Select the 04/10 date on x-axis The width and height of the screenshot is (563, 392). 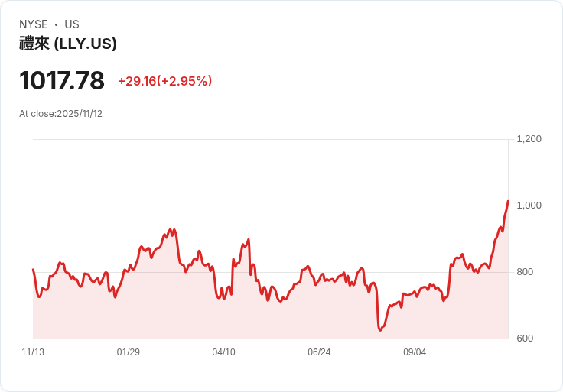(x=223, y=352)
